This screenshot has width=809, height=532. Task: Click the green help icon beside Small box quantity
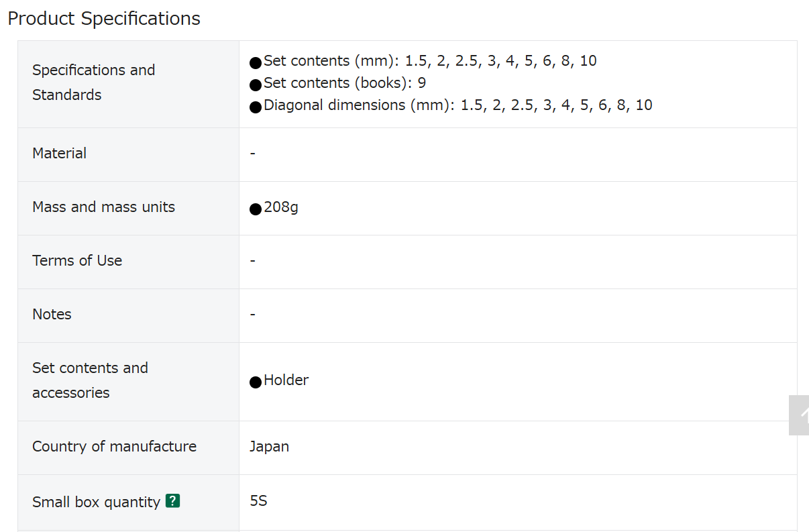[173, 500]
